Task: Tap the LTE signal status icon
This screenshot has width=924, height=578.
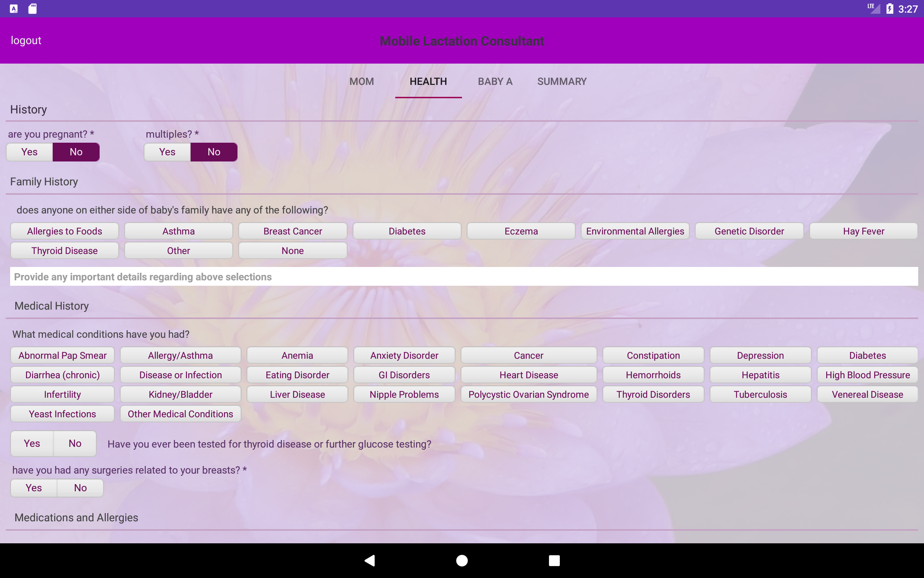Action: pyautogui.click(x=873, y=8)
